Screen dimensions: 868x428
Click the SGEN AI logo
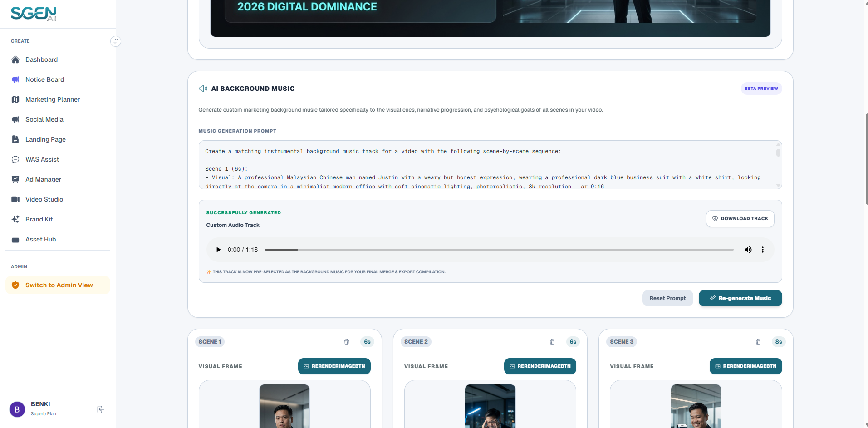[34, 13]
